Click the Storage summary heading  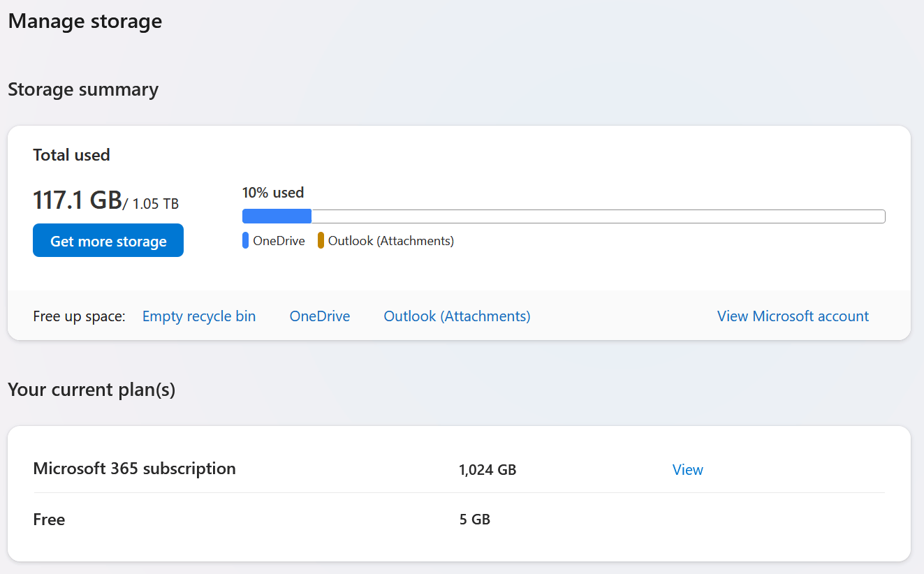[x=83, y=89]
